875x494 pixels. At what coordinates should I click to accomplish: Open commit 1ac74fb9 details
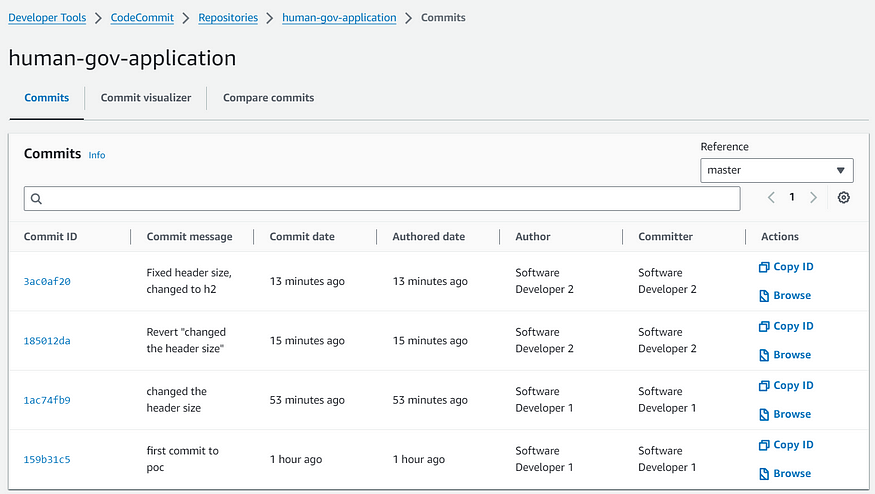click(47, 400)
